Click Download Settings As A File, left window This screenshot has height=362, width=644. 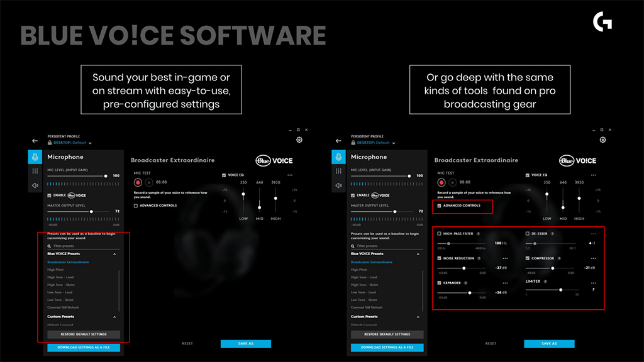(84, 348)
